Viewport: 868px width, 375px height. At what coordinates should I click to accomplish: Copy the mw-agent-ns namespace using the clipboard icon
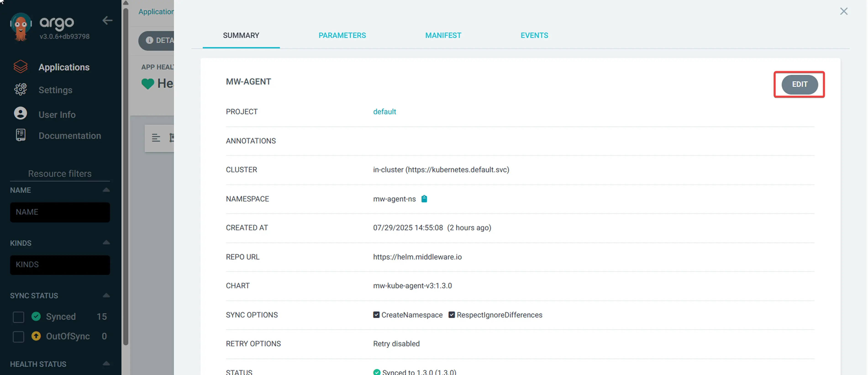(x=424, y=199)
